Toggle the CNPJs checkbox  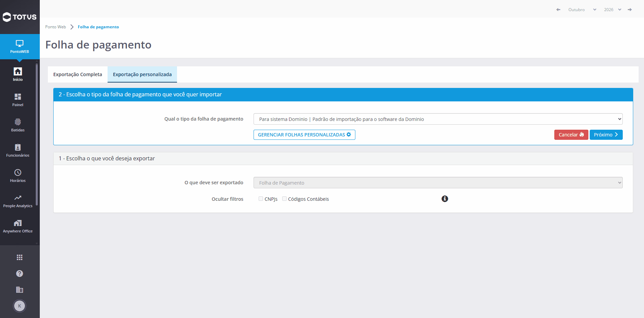point(261,199)
